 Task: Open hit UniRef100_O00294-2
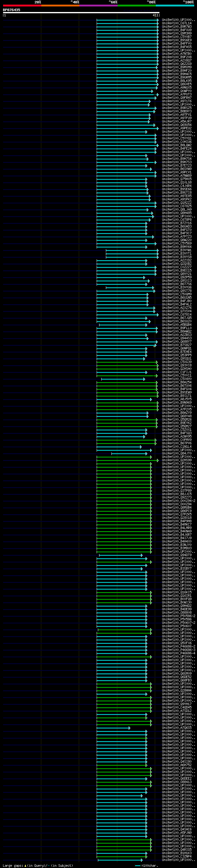(x=179, y=501)
